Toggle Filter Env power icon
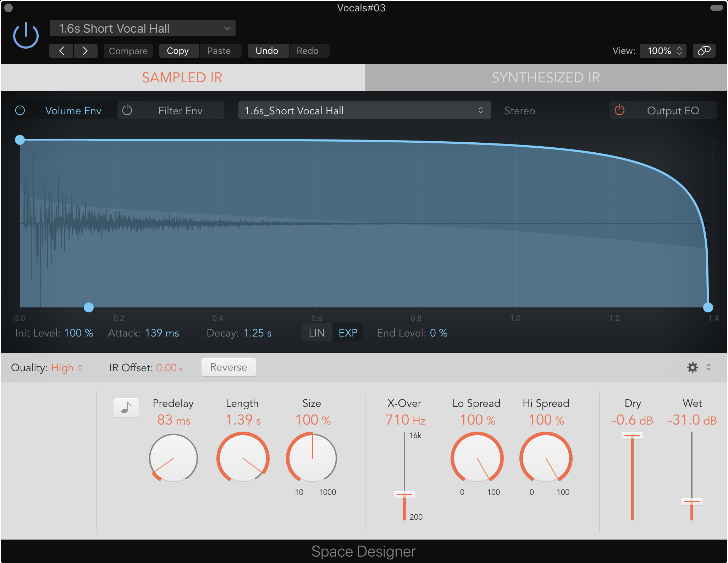 tap(127, 110)
